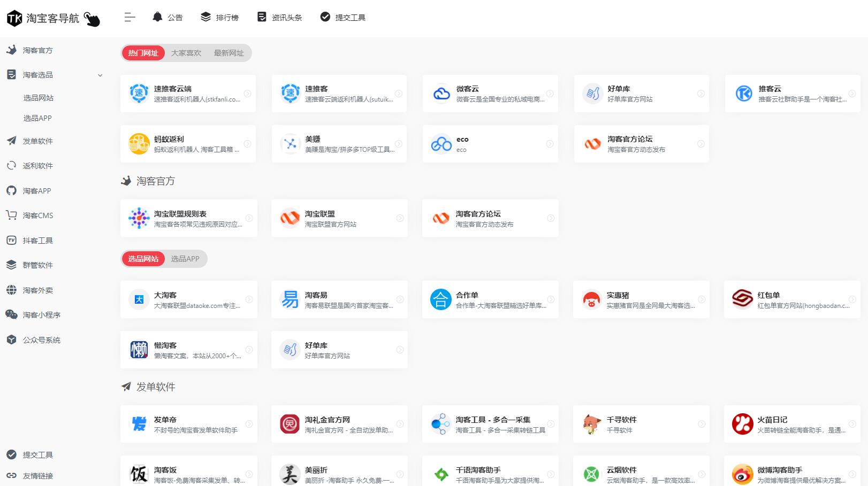The image size is (868, 486).
Task: Open the 淘客易 card icon
Action: tap(290, 299)
